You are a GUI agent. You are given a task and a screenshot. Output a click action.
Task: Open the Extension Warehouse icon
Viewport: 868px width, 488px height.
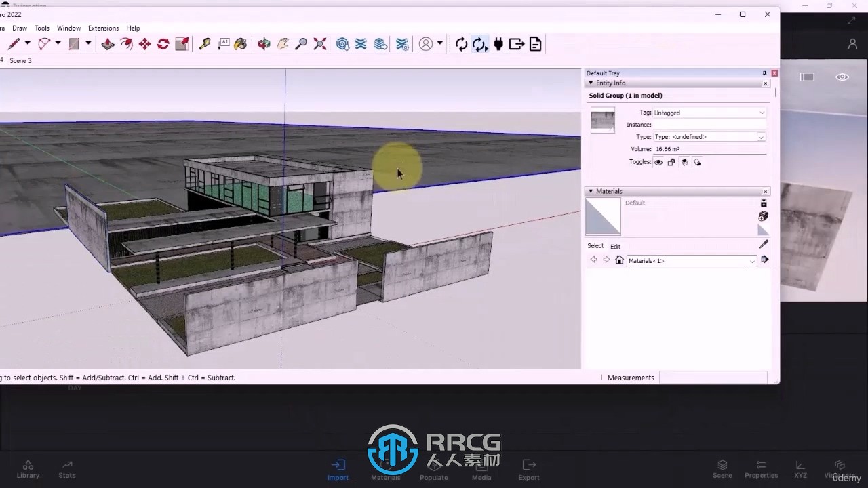(361, 44)
